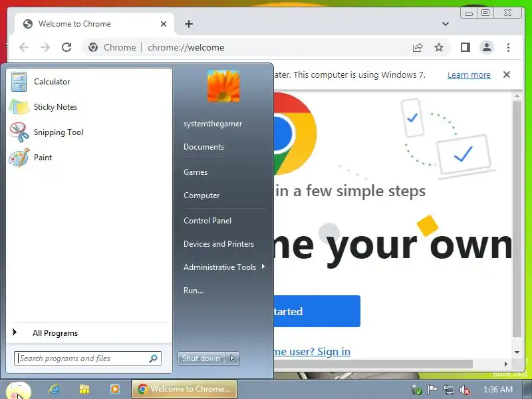The image size is (532, 399).
Task: Bookmark this tab with star icon
Action: [439, 47]
